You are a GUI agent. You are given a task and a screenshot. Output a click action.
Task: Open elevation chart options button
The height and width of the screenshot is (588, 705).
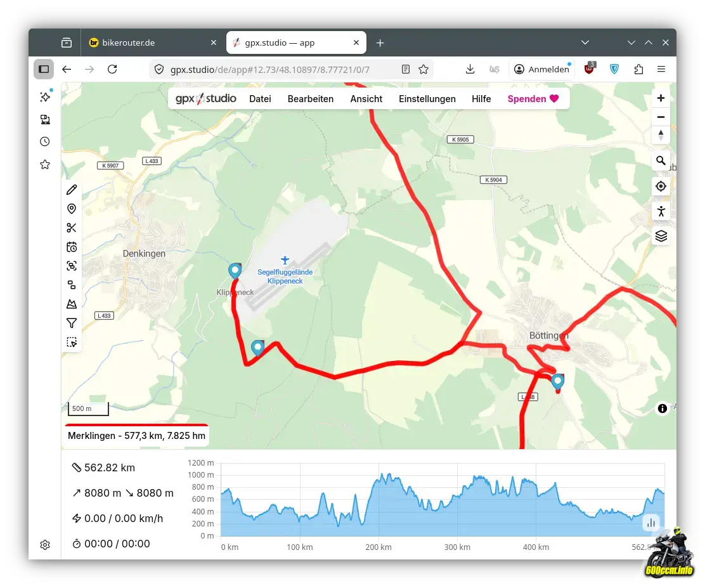(x=650, y=523)
